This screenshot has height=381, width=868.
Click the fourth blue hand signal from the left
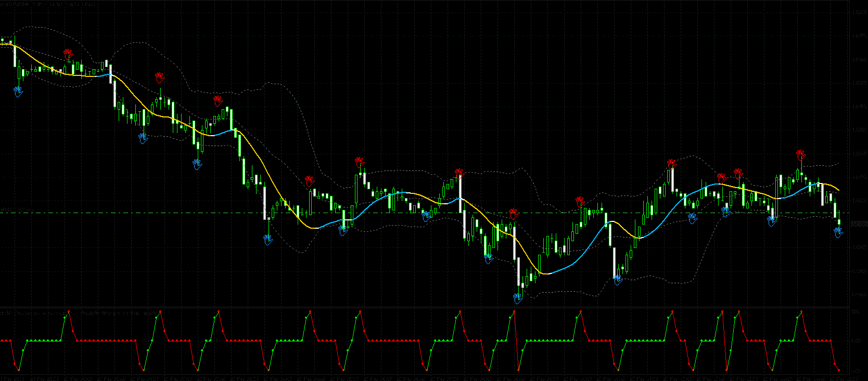(268, 239)
